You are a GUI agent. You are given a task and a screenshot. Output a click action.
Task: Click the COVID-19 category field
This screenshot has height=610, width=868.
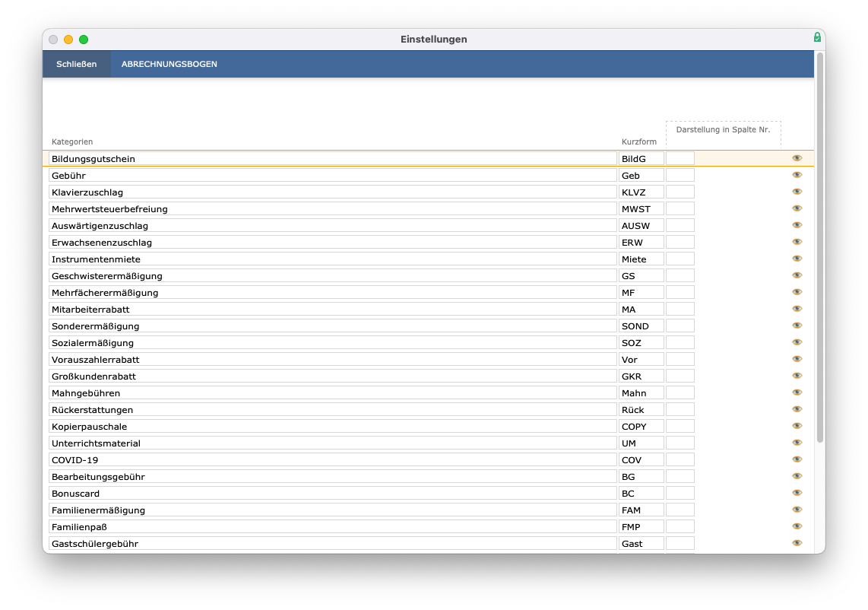pyautogui.click(x=333, y=460)
